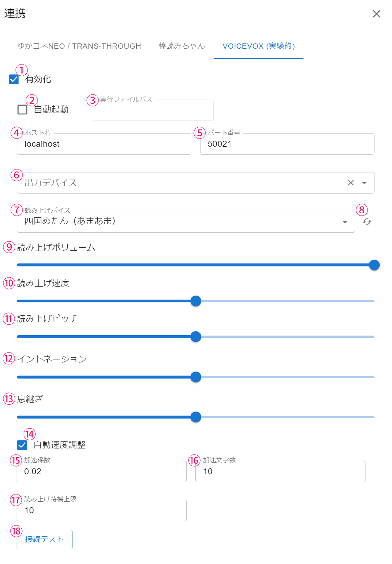Switch to ゆかコネNEO / TRANS-THROUGH tab

coord(79,46)
